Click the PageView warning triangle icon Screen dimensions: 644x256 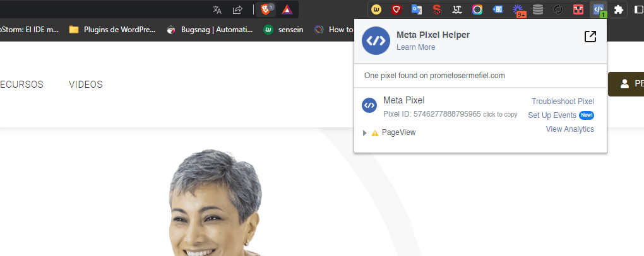coord(375,133)
